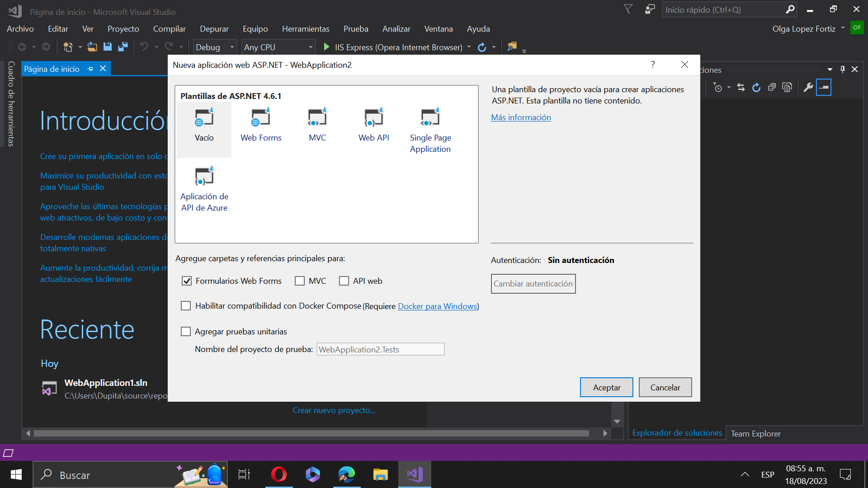Select the Web Forms template icon

coord(260,118)
